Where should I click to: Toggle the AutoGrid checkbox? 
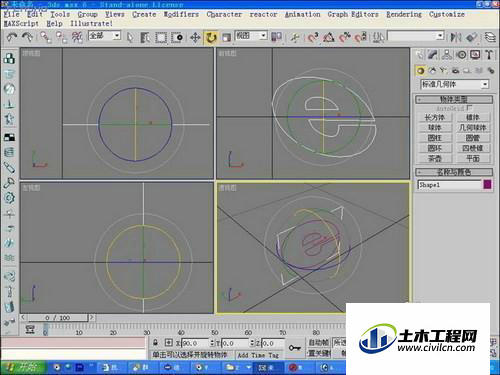point(469,108)
